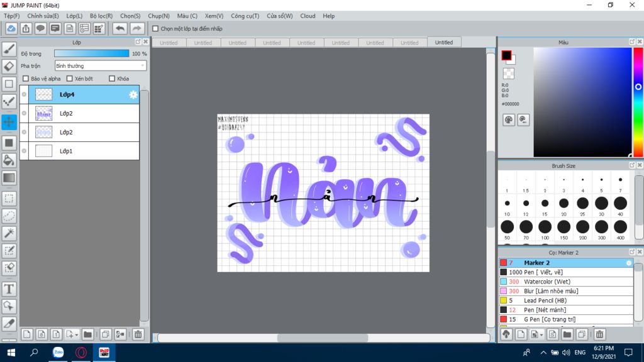Click the 'Độ trong' opacity slider
This screenshot has height=362, width=644.
point(92,53)
